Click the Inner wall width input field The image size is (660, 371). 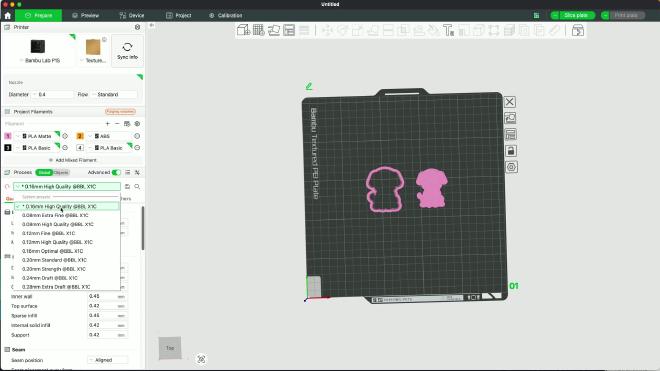click(x=107, y=296)
